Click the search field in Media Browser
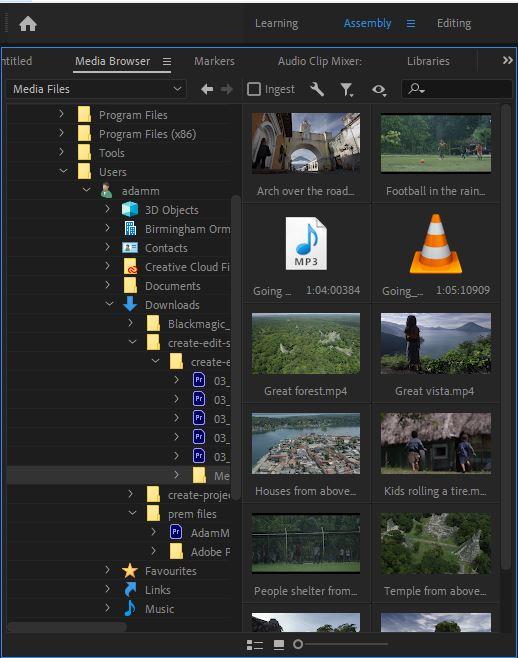 coord(457,89)
